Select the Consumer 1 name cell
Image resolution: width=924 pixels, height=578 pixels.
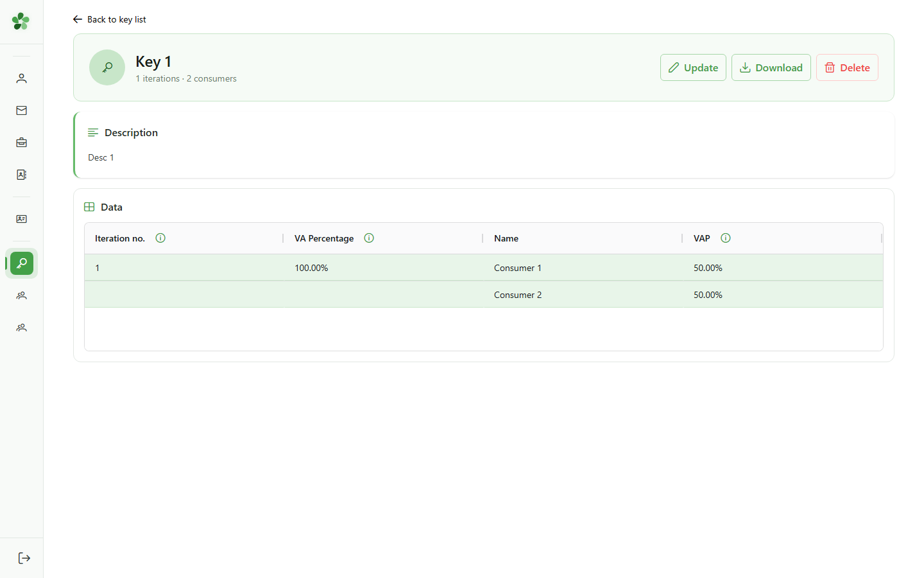583,268
